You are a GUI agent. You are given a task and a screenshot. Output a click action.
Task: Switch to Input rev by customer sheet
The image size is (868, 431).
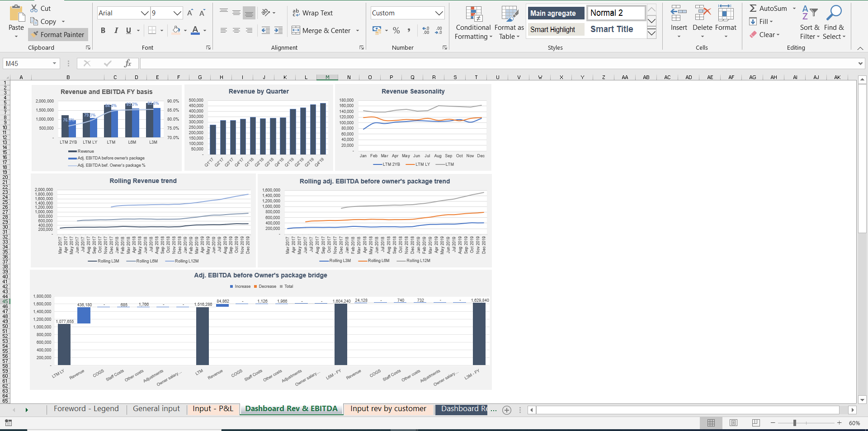[x=388, y=409]
